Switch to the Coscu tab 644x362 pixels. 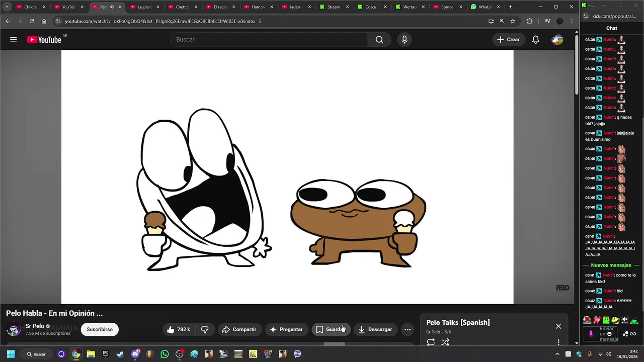372,7
